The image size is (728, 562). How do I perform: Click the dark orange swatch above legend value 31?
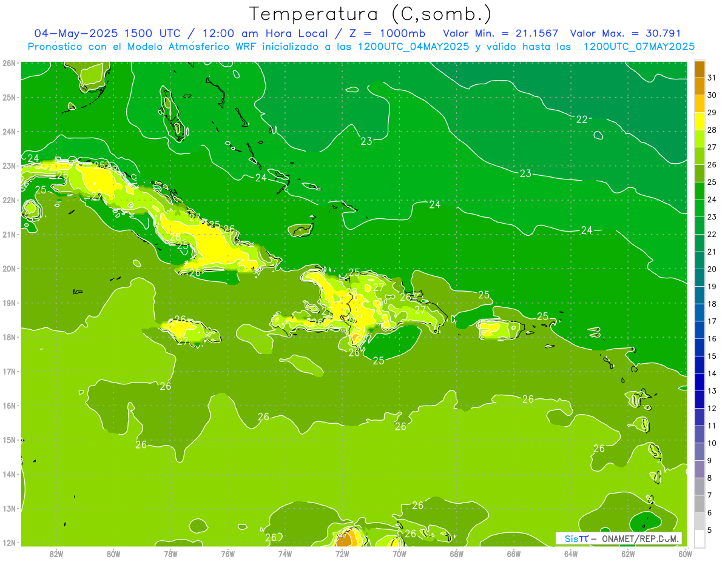click(700, 69)
